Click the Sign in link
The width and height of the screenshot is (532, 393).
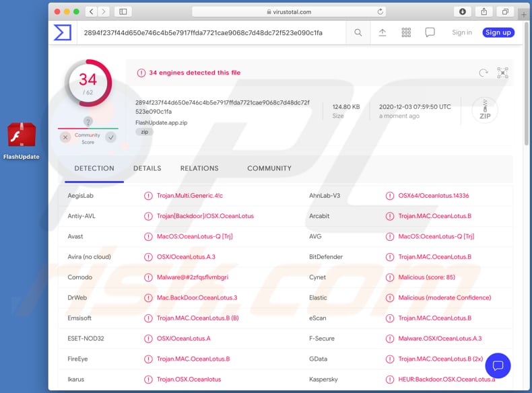click(x=462, y=32)
